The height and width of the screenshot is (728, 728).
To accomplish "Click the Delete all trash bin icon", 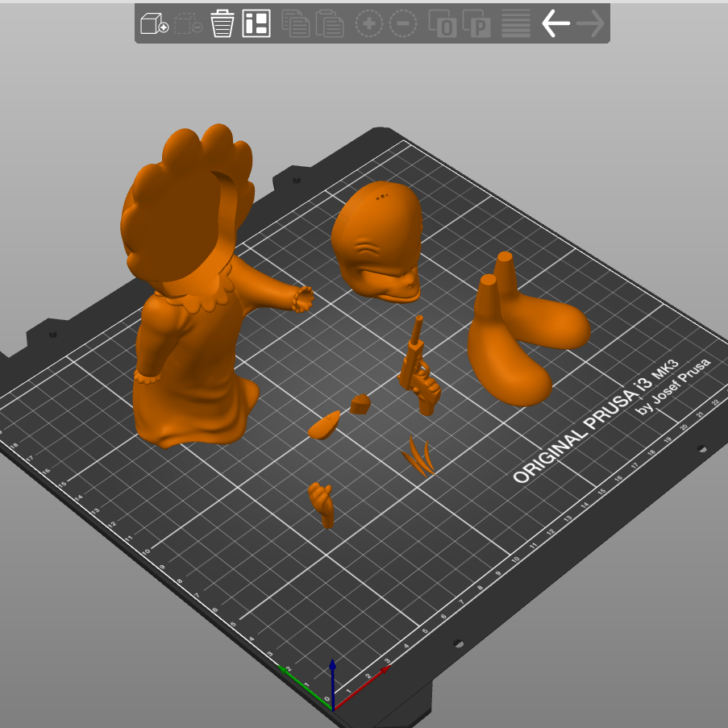I will pos(222,23).
